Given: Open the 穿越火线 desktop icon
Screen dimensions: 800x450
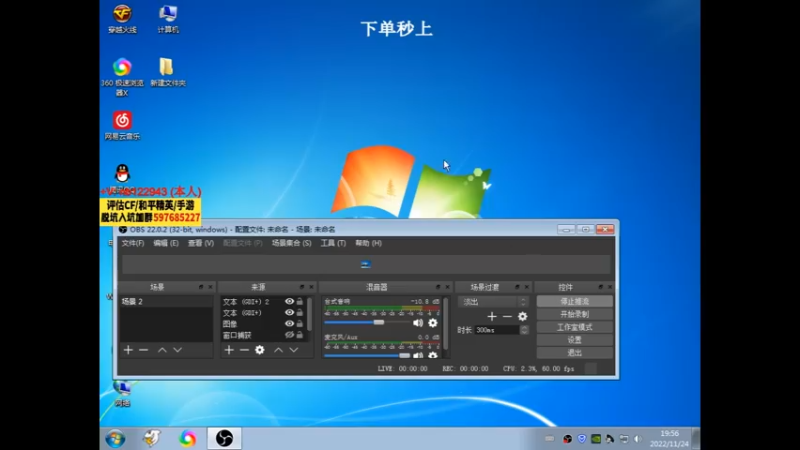Looking at the screenshot, I should 122,19.
